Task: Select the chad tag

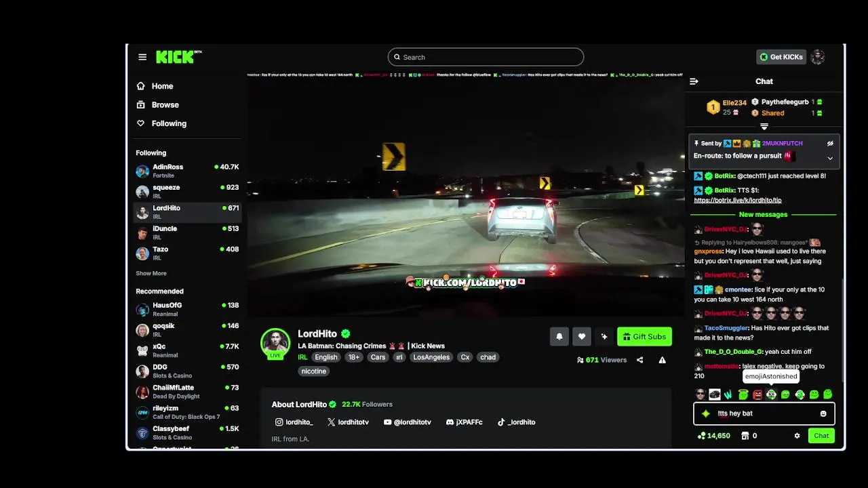Action: point(488,357)
